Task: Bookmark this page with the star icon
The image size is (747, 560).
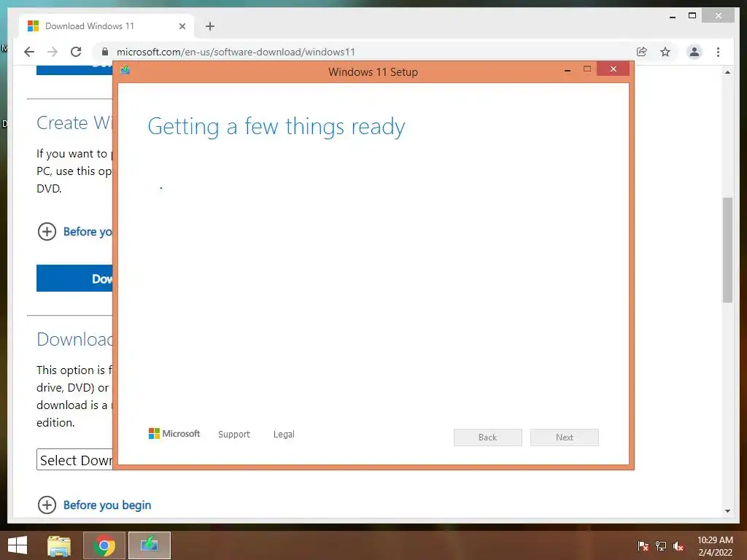Action: click(665, 52)
